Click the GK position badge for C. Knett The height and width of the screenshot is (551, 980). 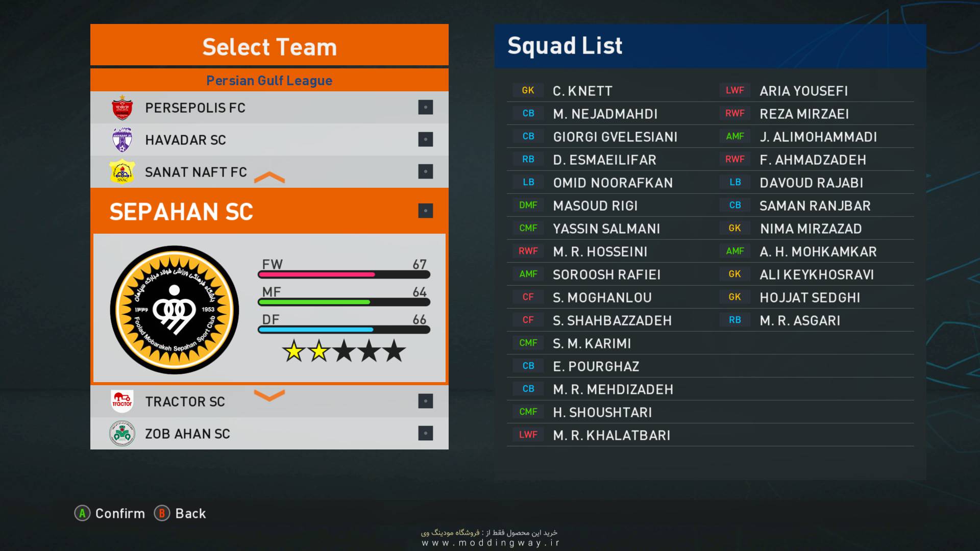[528, 90]
